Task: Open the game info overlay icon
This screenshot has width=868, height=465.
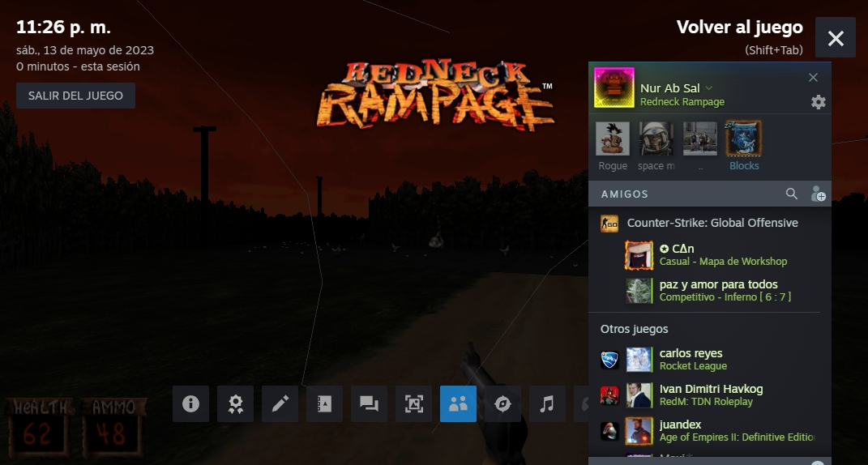Action: click(190, 403)
